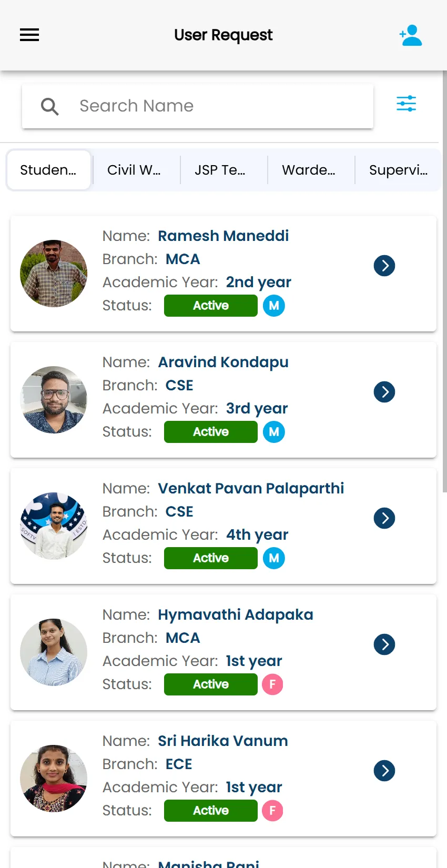Tap the gender badge for Sri Harika Vanum
This screenshot has width=447, height=868.
pos(272,811)
